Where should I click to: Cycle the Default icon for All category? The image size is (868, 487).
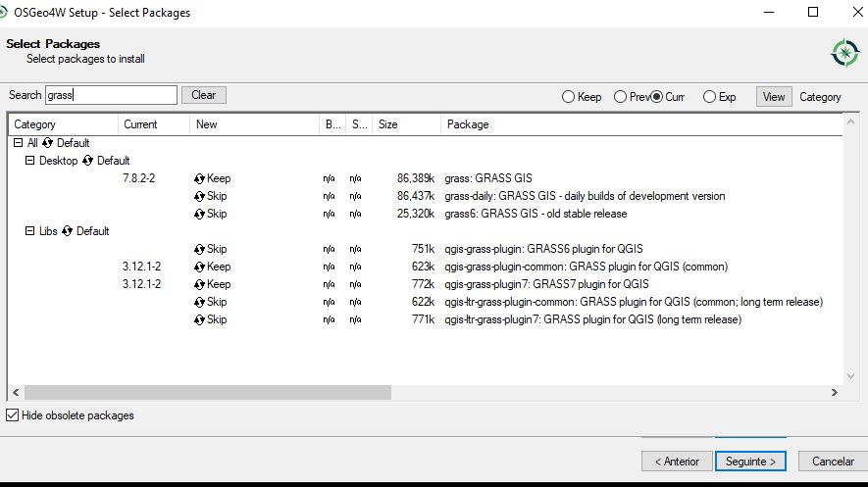pyautogui.click(x=48, y=143)
